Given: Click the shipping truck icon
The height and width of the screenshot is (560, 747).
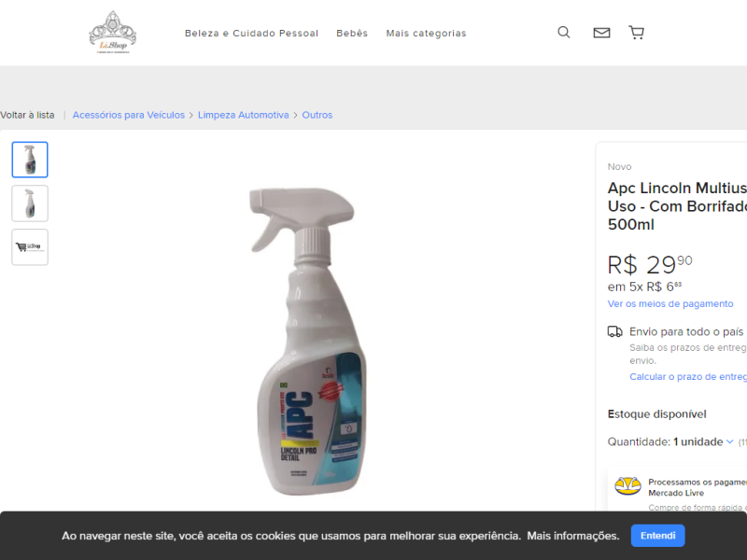Looking at the screenshot, I should (x=614, y=331).
